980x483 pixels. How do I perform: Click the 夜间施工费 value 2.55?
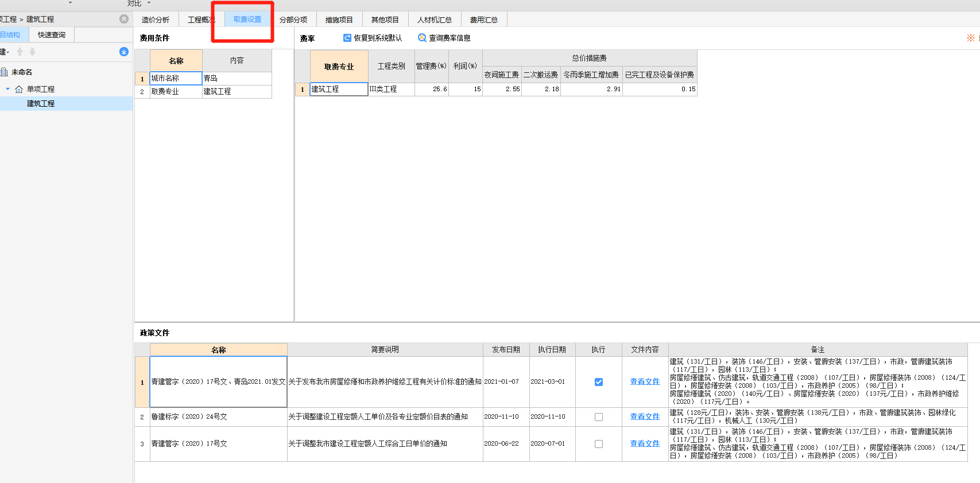[502, 89]
